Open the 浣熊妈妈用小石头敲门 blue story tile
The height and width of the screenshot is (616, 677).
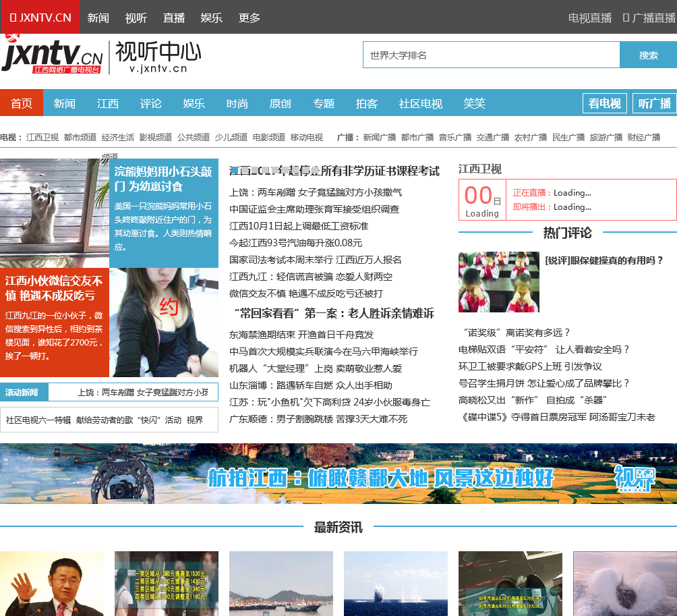(x=164, y=213)
